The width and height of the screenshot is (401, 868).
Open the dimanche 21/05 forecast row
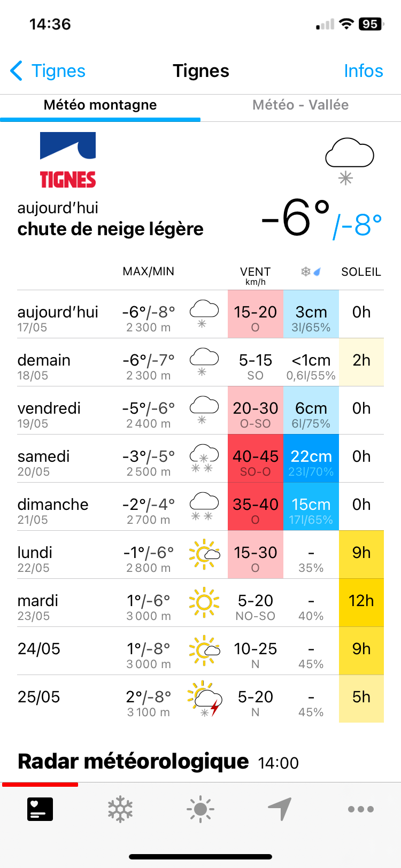pyautogui.click(x=200, y=507)
